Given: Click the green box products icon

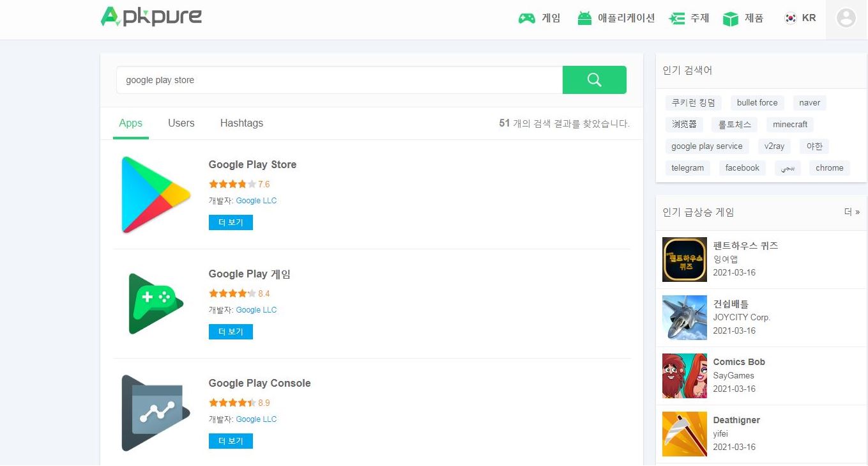Looking at the screenshot, I should 731,19.
